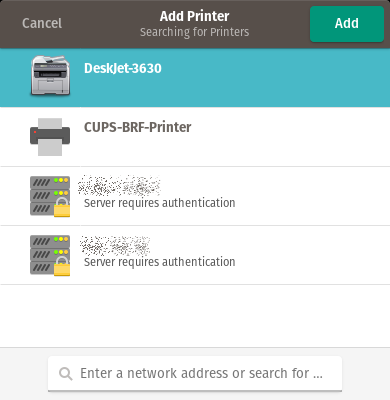390x400 pixels.
Task: Choose the CUPS-BRF-Printer entry name
Action: [137, 127]
